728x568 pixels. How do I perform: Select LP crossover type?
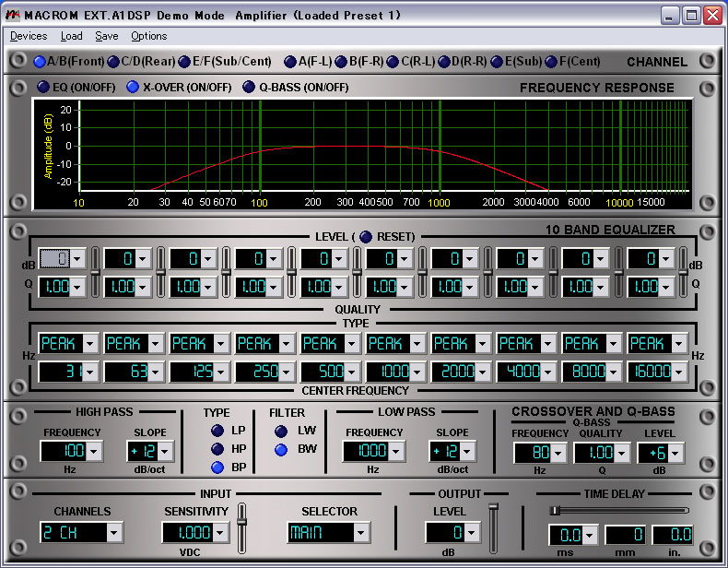point(217,431)
